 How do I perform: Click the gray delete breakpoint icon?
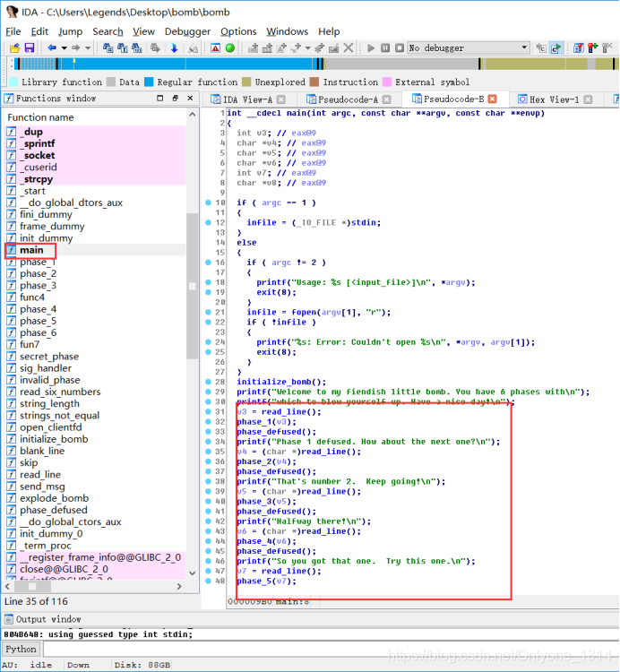607,48
